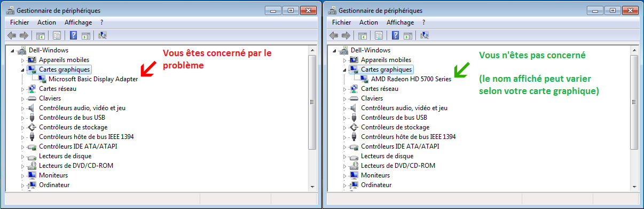Viewport: 644px width, 209px height.
Task: Open Properties via the right window toolbar icon
Action: [379, 35]
